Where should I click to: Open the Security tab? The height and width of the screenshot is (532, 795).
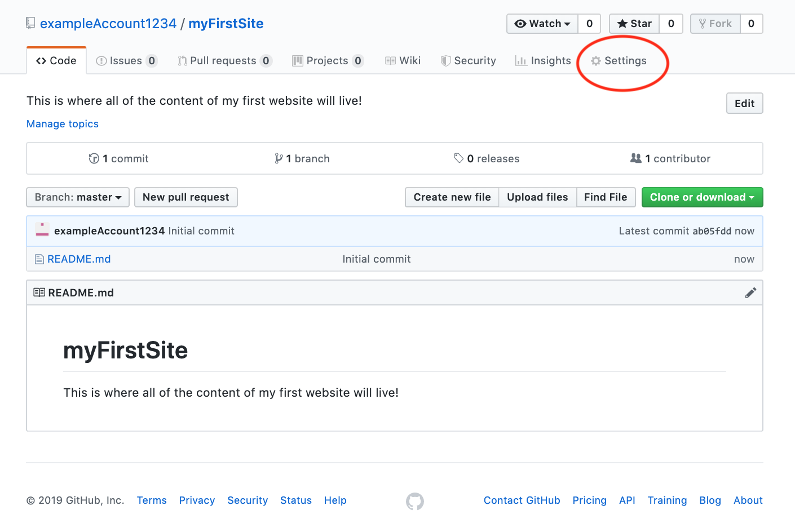click(x=468, y=60)
